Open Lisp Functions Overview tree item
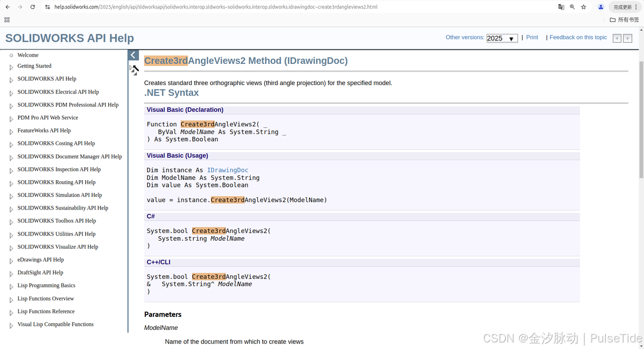 coord(46,299)
